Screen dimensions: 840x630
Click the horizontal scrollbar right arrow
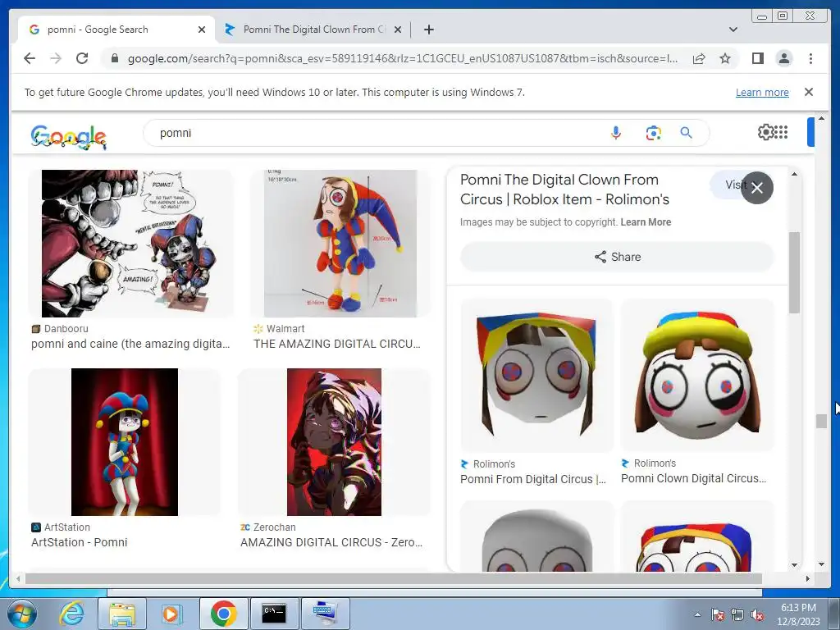[808, 578]
